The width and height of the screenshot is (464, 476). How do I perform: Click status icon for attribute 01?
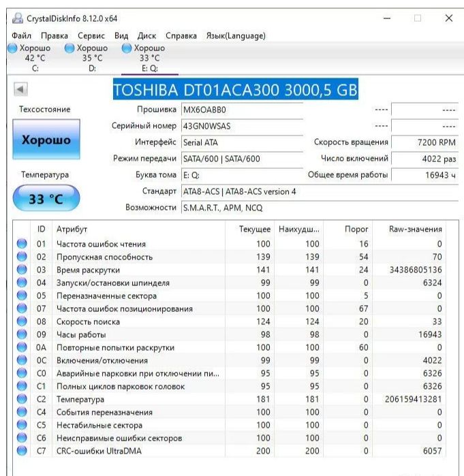pos(22,244)
